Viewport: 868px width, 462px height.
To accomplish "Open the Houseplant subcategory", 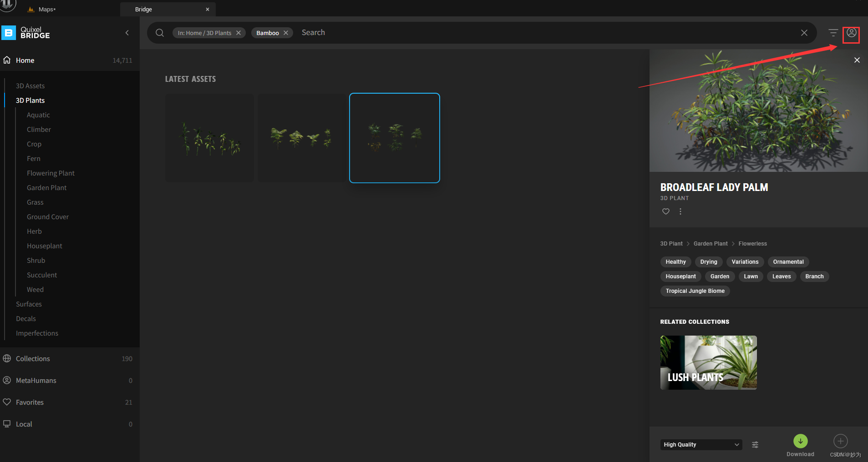I will coord(45,246).
